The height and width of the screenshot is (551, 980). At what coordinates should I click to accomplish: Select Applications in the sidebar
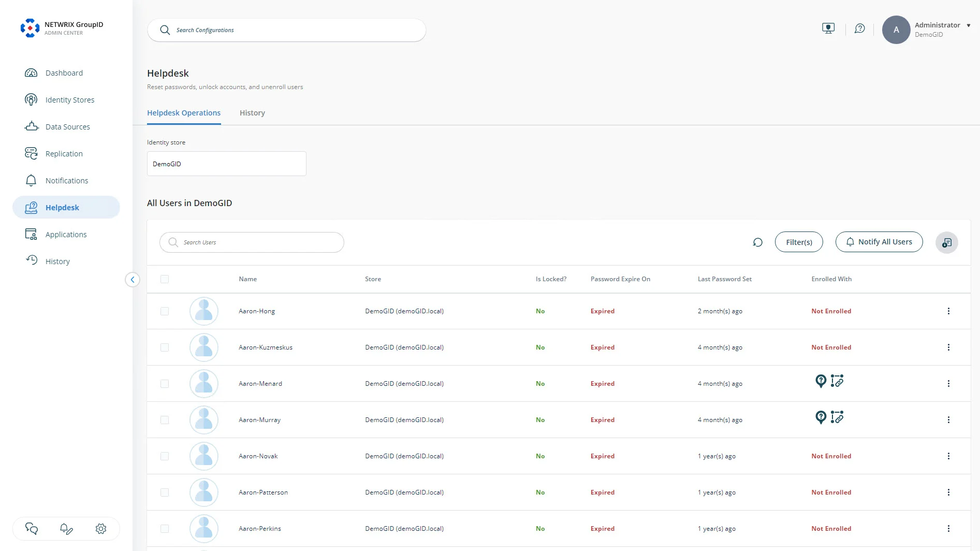point(66,235)
